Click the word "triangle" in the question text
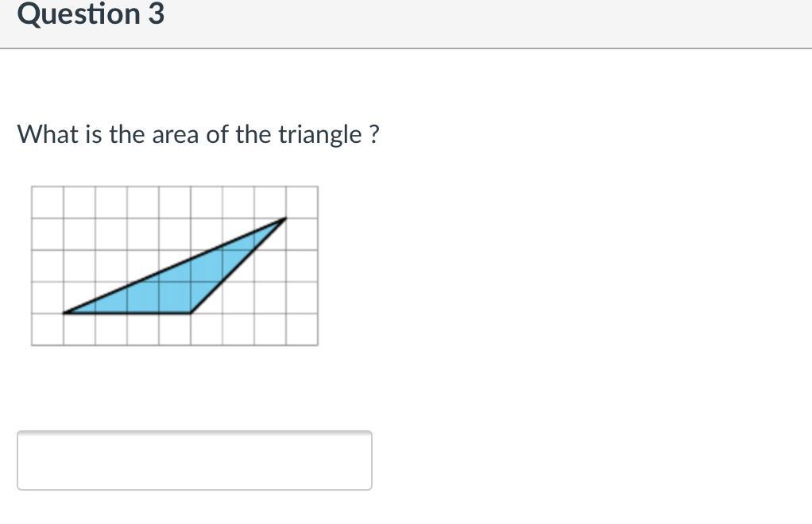The width and height of the screenshot is (812, 524). [319, 134]
